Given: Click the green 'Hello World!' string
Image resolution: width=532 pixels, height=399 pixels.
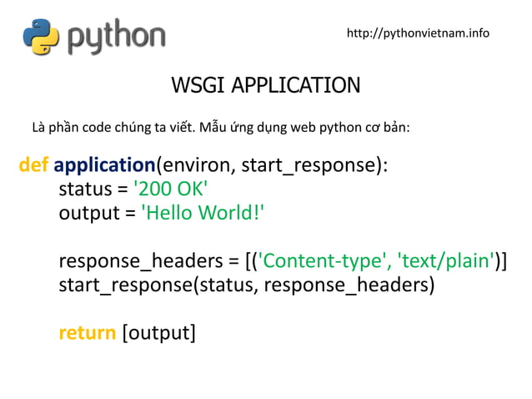Looking at the screenshot, I should point(203,213).
